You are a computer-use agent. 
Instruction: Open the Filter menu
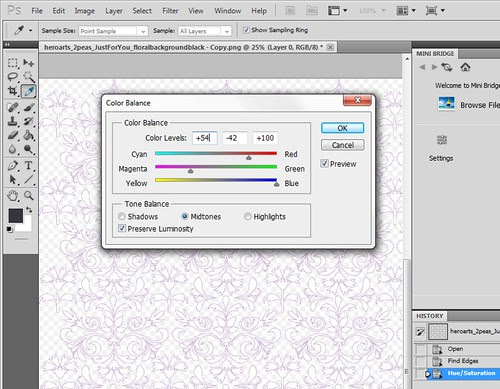point(170,11)
